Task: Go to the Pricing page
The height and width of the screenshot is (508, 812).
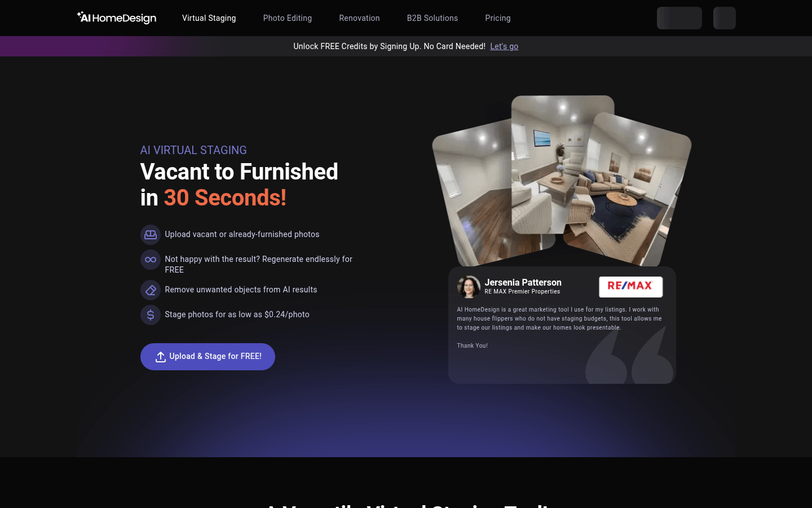Action: point(498,18)
